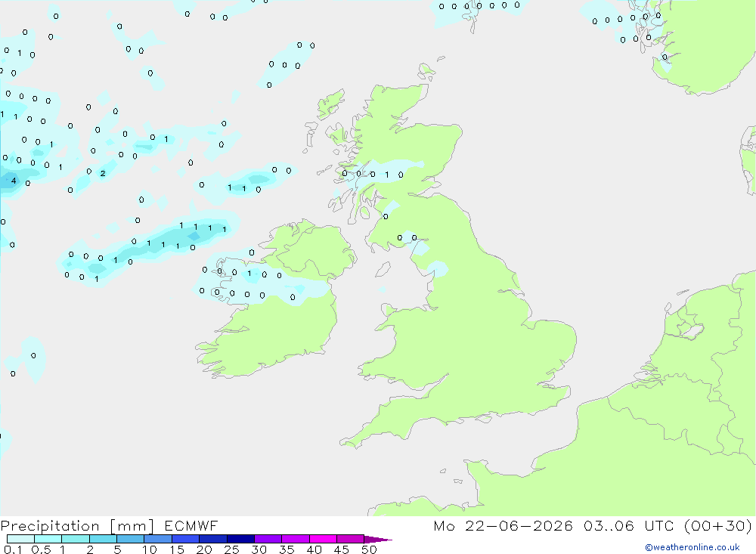Select the purple legend swatch between 30 and 35

(x=295, y=539)
